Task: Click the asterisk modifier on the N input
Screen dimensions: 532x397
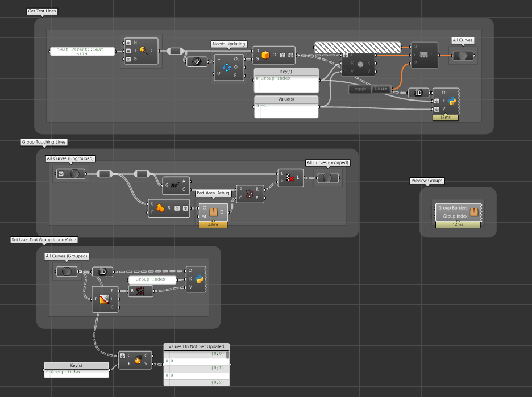Action: coord(128,43)
